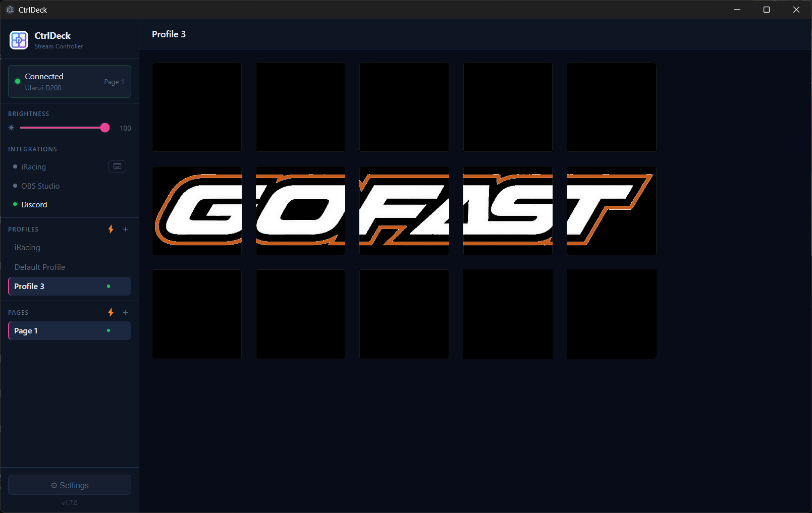Click the Stream Controller subtitle

point(59,46)
